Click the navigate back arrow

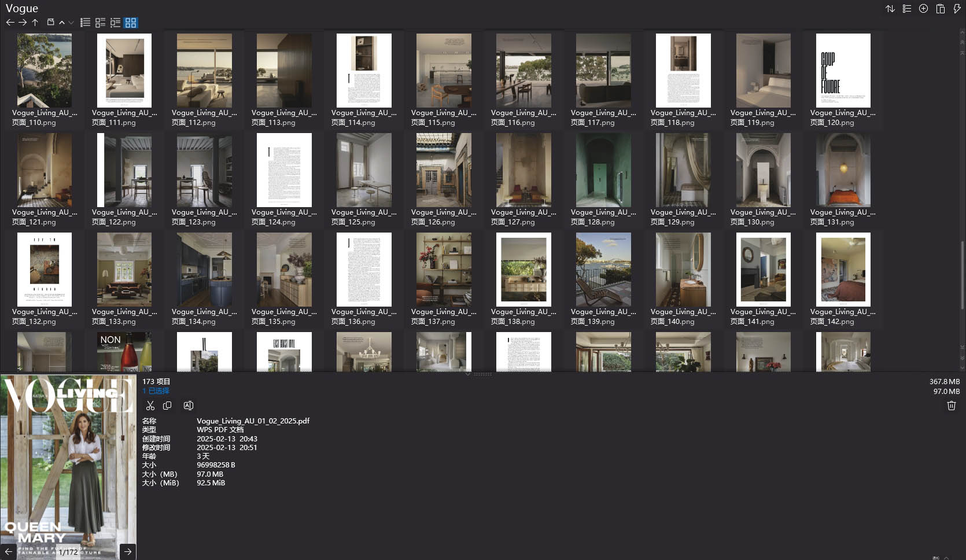tap(10, 23)
